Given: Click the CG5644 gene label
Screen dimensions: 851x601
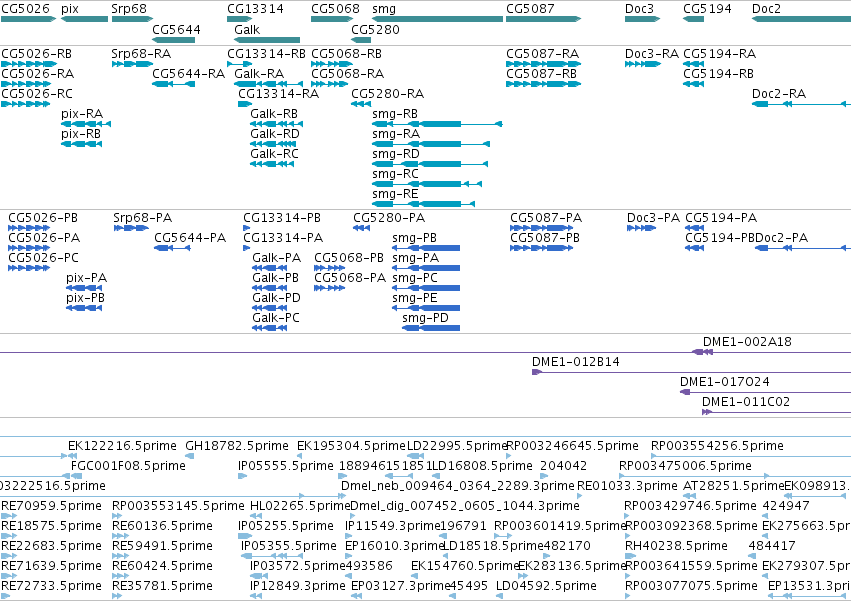Looking at the screenshot, I should 176,29.
